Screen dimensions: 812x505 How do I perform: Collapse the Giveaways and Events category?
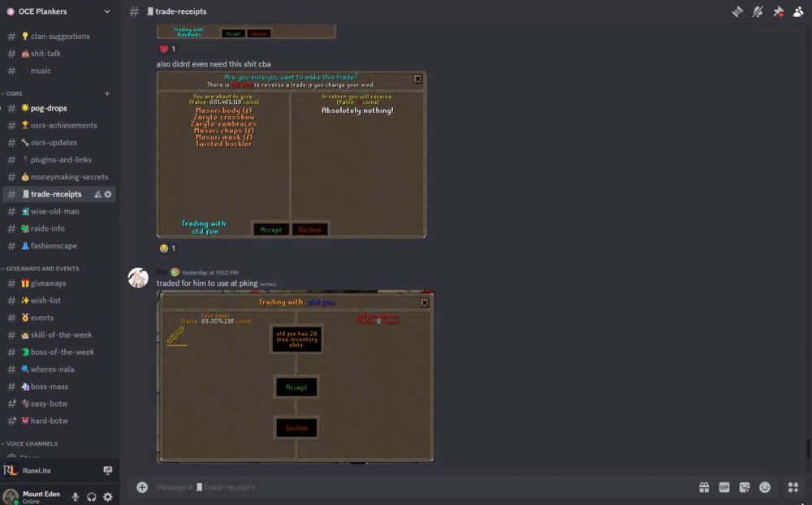pos(42,269)
